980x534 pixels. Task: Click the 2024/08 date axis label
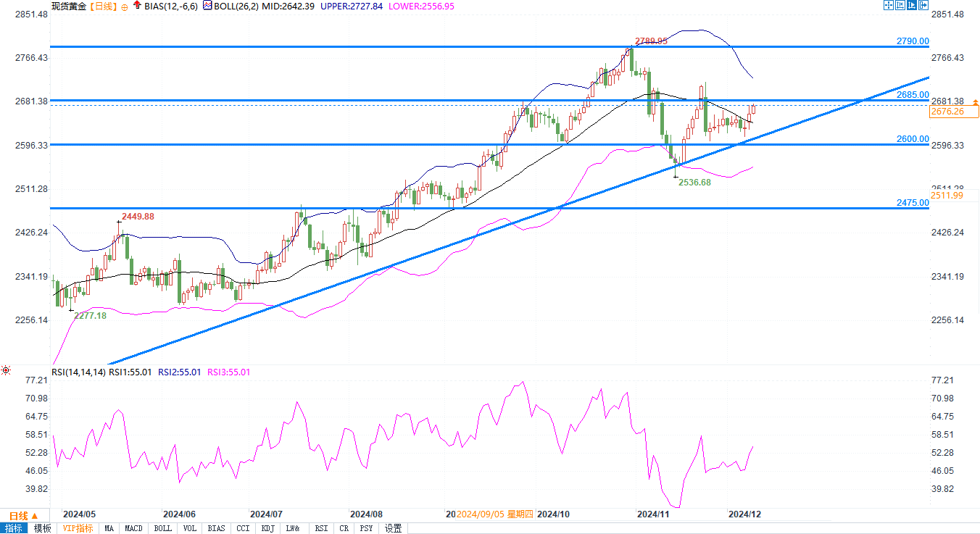pyautogui.click(x=367, y=514)
